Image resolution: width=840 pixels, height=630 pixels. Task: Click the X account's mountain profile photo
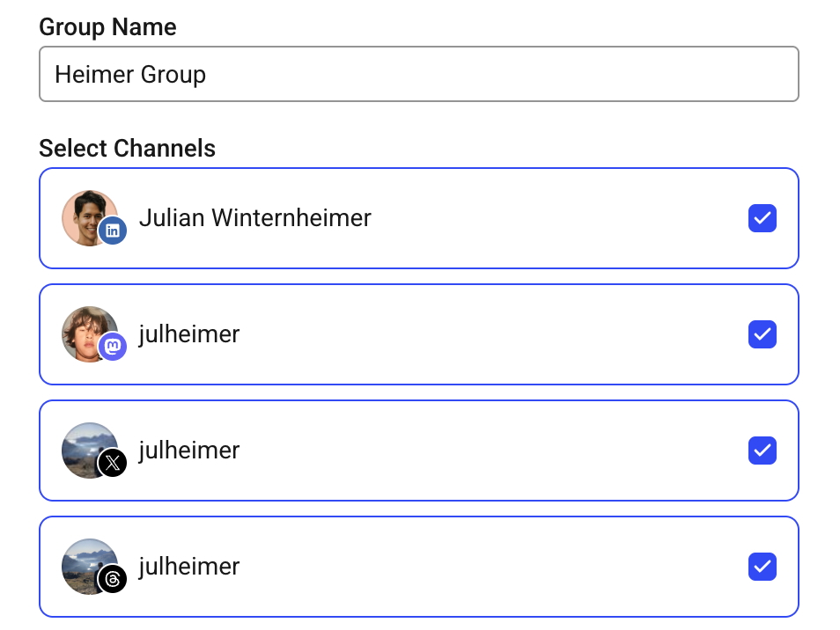point(90,451)
